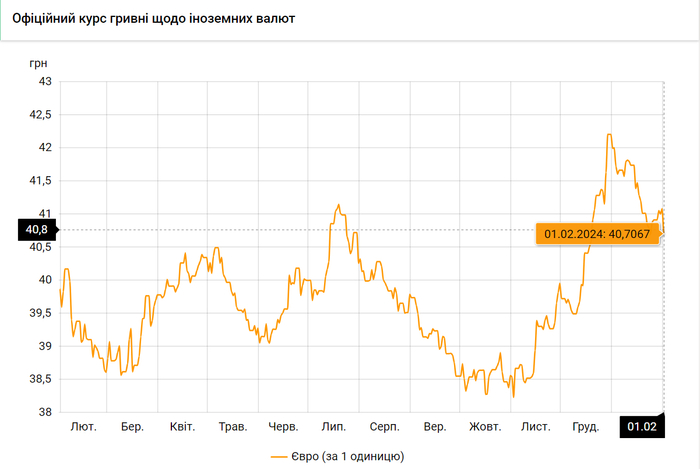
Task: Select the Трав. month axis label
Action: pyautogui.click(x=233, y=427)
